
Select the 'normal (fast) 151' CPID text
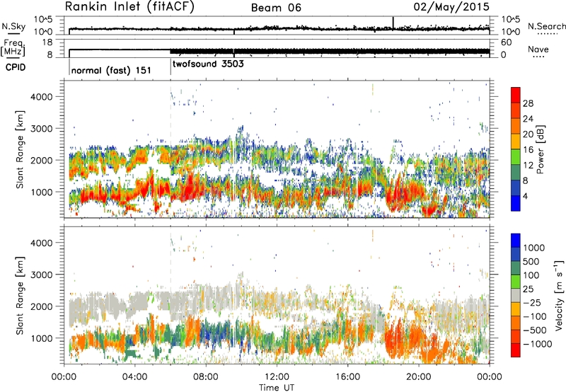click(111, 70)
